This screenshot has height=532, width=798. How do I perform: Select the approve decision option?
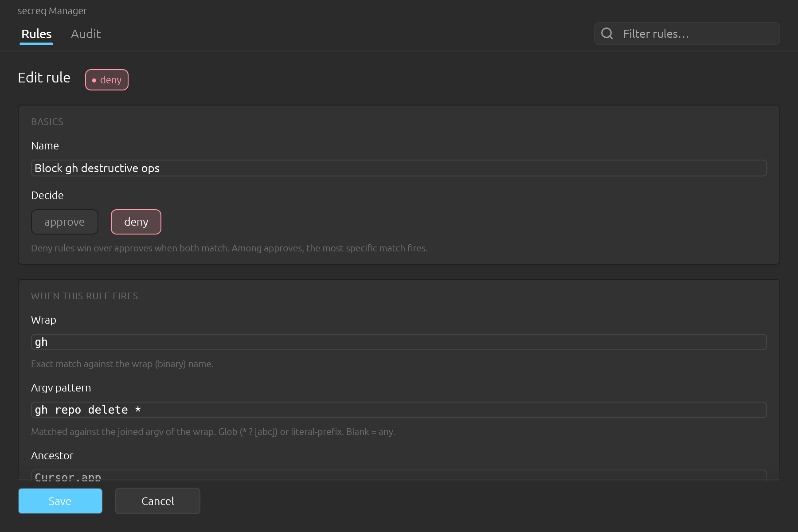coord(64,222)
